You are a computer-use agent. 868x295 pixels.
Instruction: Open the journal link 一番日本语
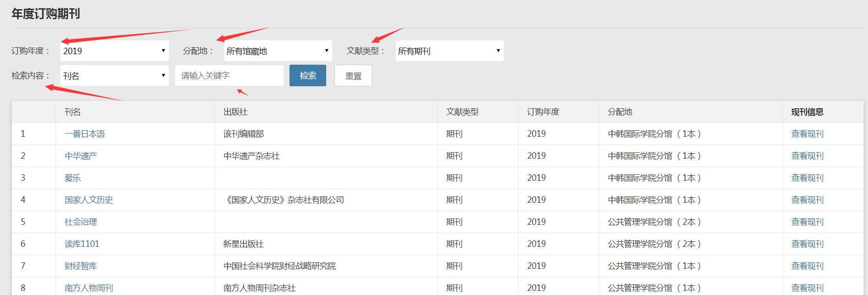click(85, 134)
